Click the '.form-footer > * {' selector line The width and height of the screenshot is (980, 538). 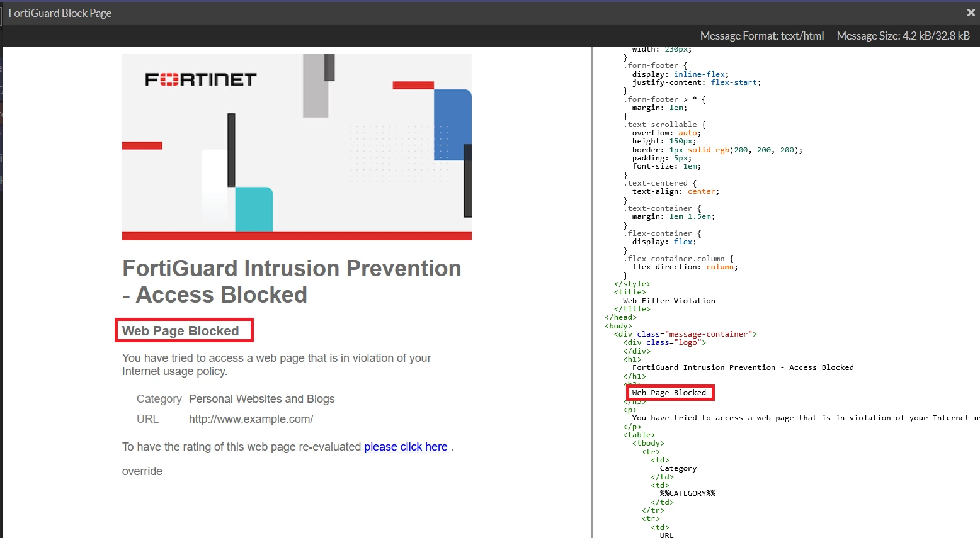(x=664, y=99)
